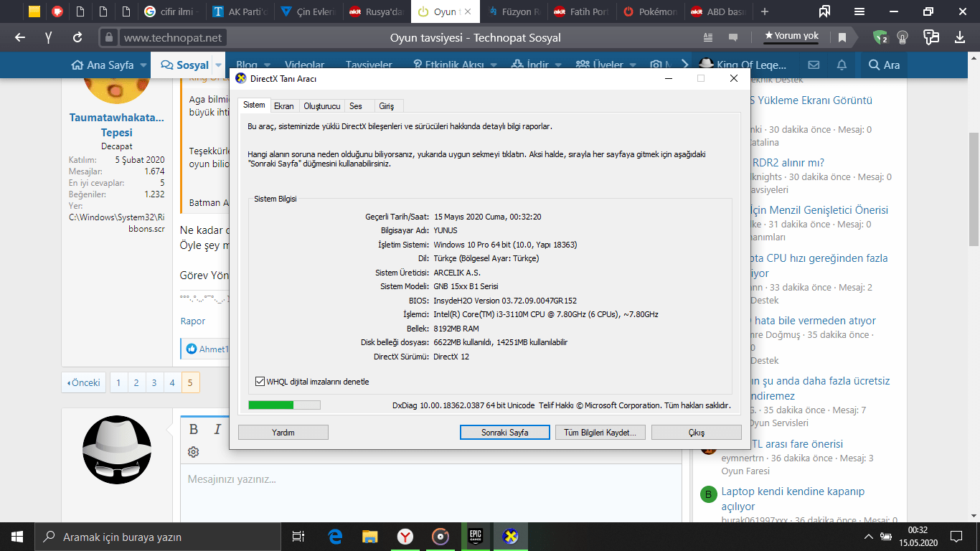The height and width of the screenshot is (551, 980).
Task: Open the Oluşturucu tab
Action: click(321, 106)
